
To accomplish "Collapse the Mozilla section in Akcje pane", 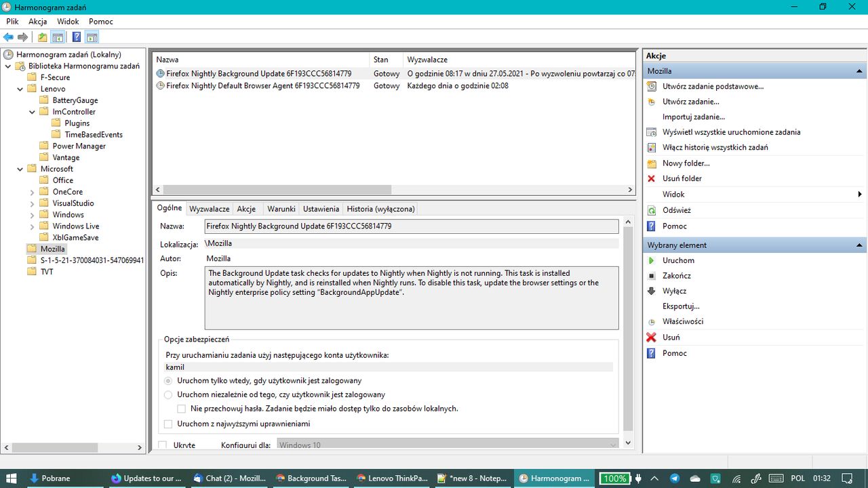I will point(859,71).
